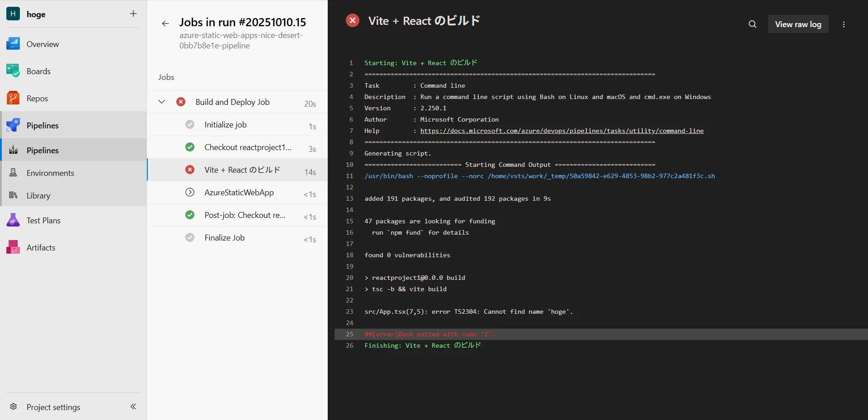Collapse the Build and Deploy Job tree
868x420 pixels.
[161, 102]
